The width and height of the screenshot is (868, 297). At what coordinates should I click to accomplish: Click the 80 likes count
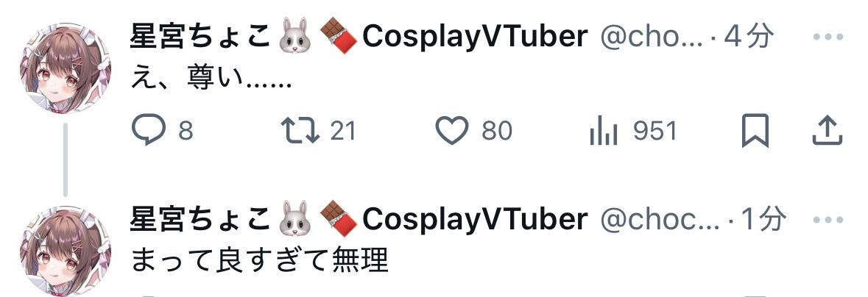pyautogui.click(x=496, y=131)
